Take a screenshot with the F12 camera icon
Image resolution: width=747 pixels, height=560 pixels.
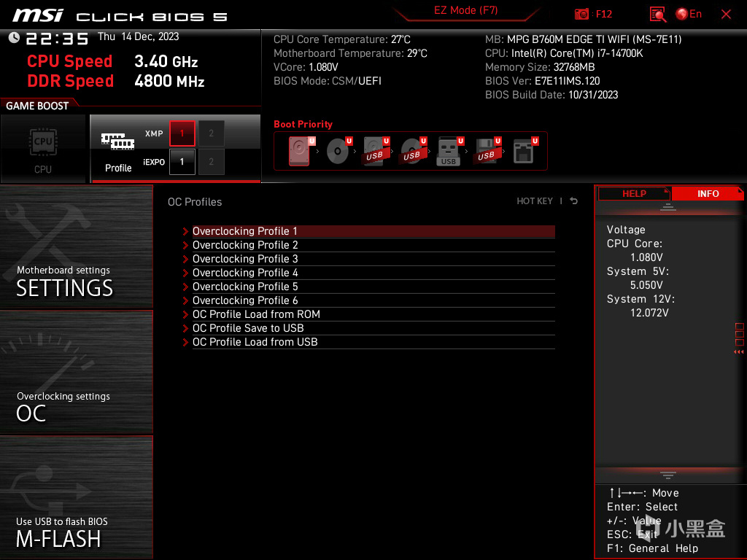click(x=581, y=15)
